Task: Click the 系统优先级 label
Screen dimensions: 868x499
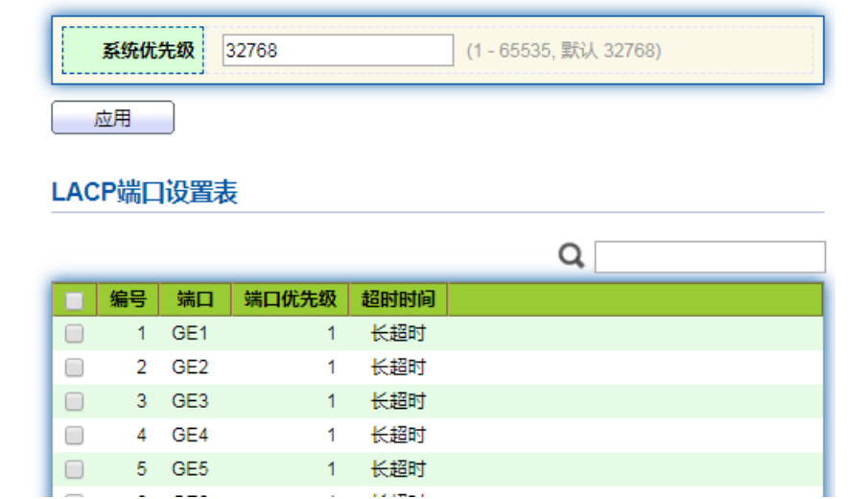Action: [148, 51]
